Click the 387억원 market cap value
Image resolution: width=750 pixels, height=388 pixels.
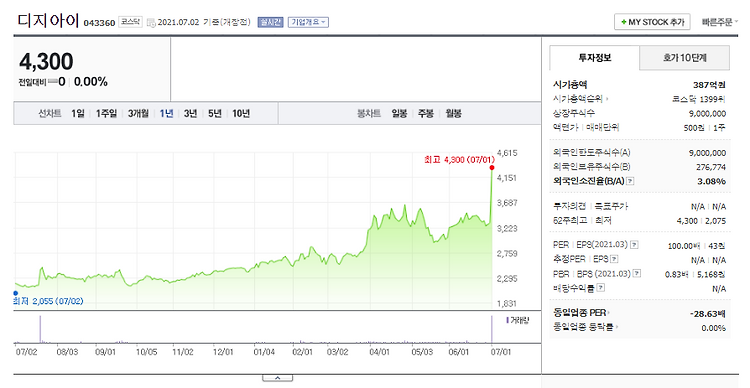pos(709,85)
